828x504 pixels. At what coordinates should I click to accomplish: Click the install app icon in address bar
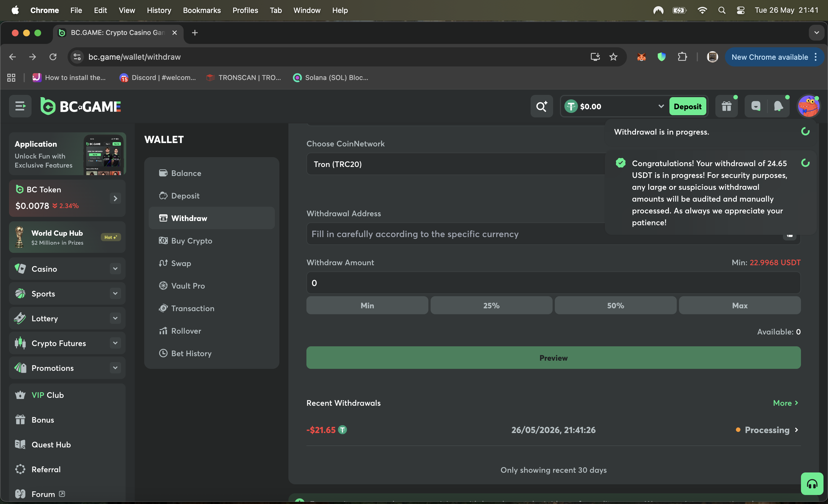coord(595,57)
